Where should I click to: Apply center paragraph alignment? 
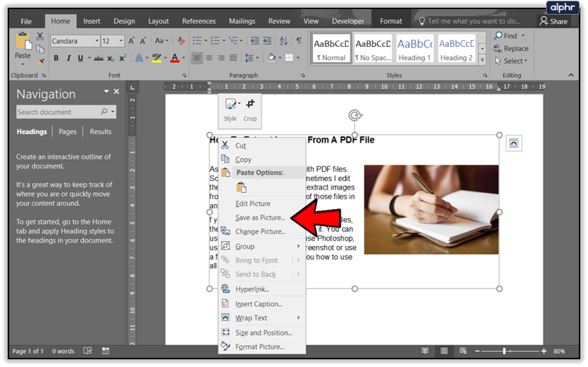point(210,58)
